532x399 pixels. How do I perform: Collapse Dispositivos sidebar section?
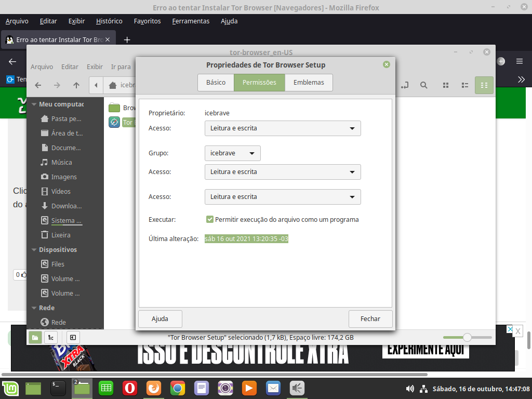click(34, 250)
